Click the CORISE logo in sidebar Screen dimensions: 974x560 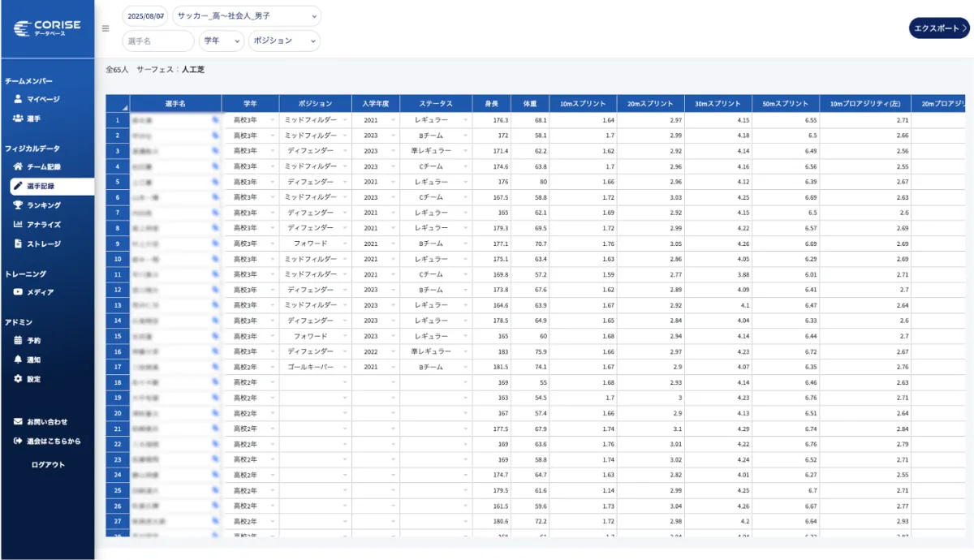click(47, 28)
